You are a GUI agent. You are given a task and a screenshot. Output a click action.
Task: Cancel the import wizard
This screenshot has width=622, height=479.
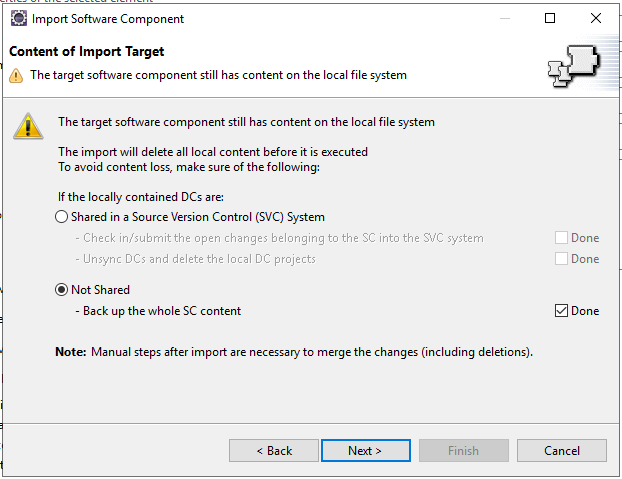562,451
